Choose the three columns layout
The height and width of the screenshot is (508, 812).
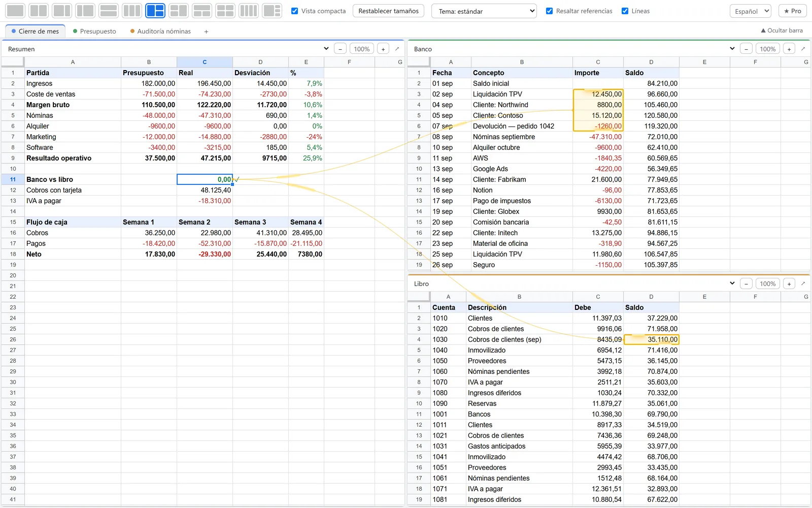(x=132, y=11)
